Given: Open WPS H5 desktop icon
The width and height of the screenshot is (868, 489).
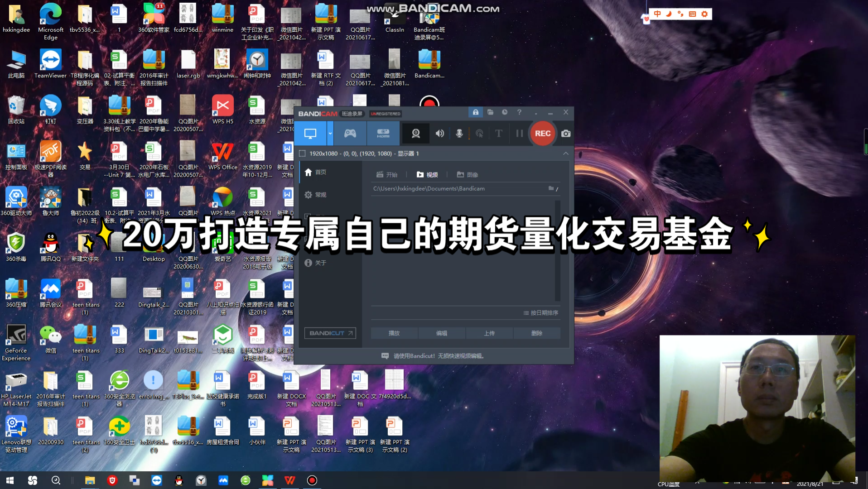Looking at the screenshot, I should tap(222, 110).
